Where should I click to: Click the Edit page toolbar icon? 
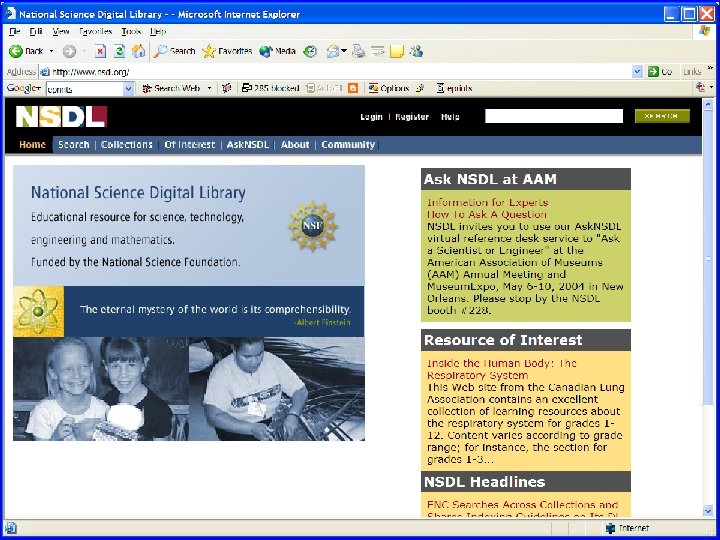[378, 51]
